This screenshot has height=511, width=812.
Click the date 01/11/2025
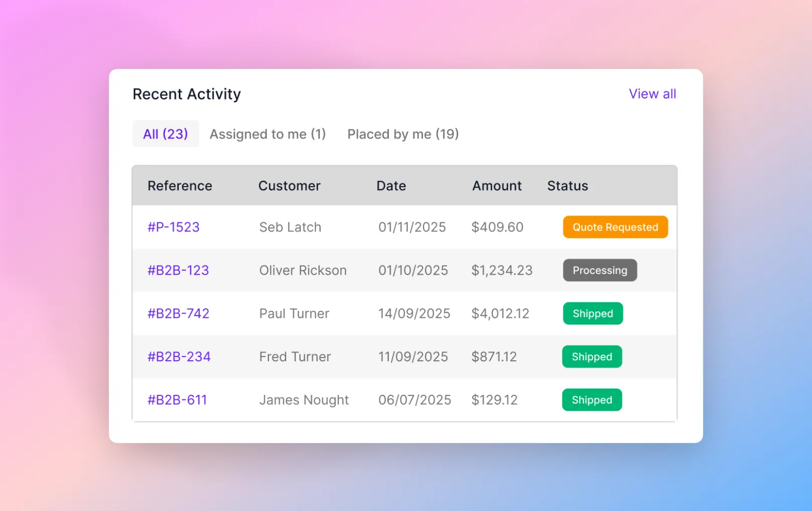click(x=412, y=227)
